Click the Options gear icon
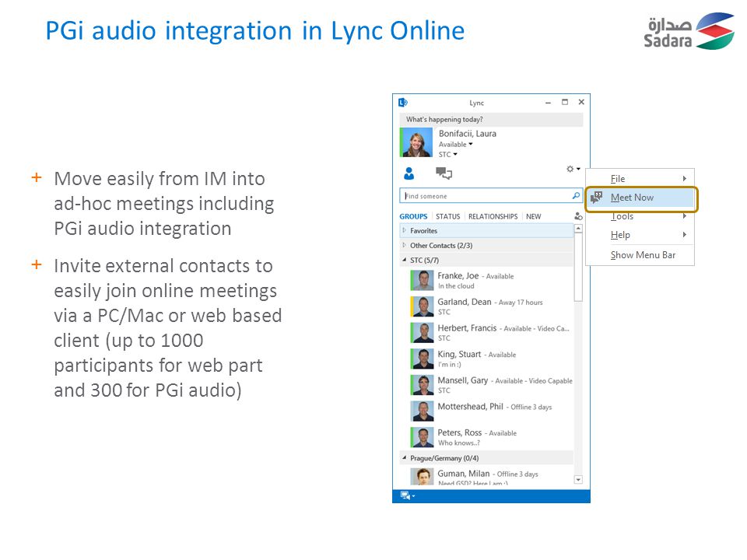The width and height of the screenshot is (747, 560). tap(570, 169)
